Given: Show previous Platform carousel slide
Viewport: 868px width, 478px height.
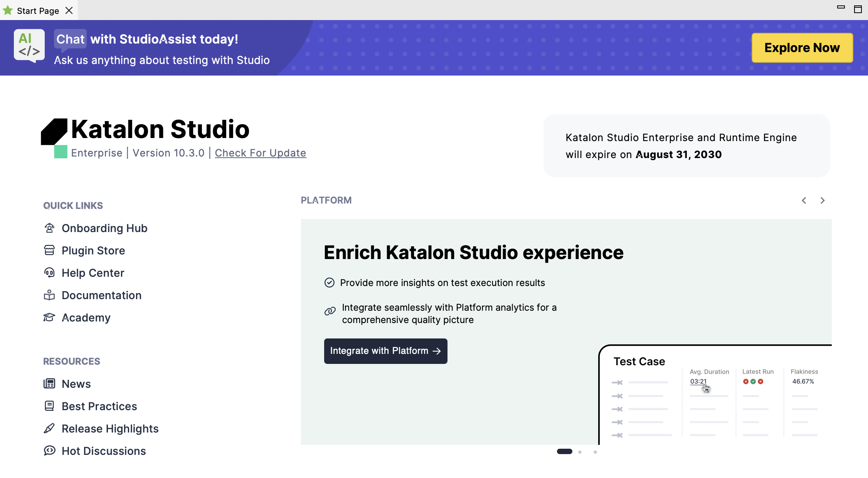Looking at the screenshot, I should (x=804, y=200).
